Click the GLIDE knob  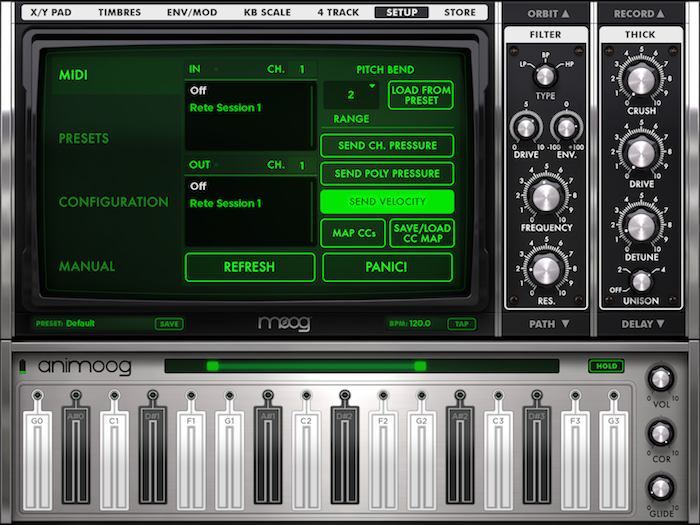pyautogui.click(x=660, y=488)
